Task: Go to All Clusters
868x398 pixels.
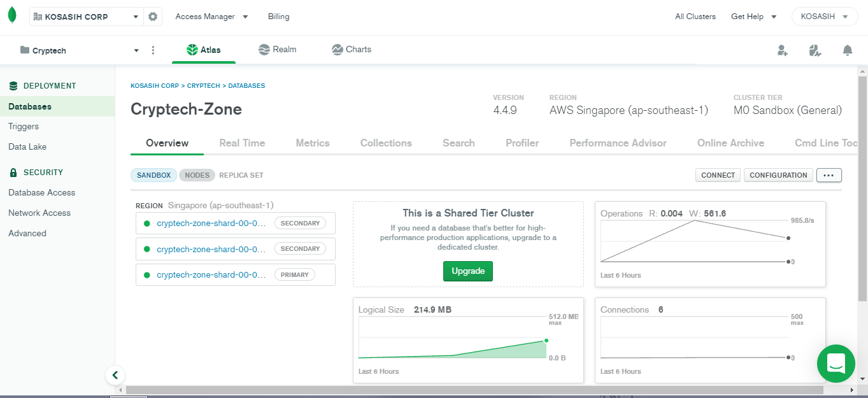Action: click(695, 17)
